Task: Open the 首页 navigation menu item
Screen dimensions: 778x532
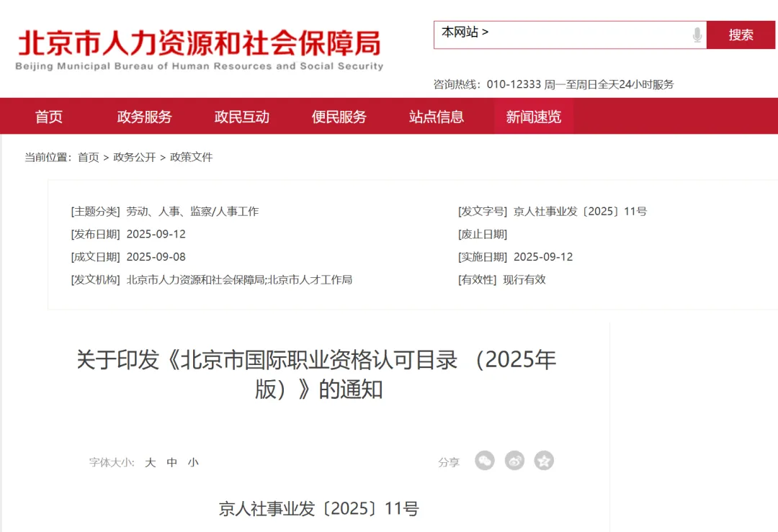Action: (49, 117)
